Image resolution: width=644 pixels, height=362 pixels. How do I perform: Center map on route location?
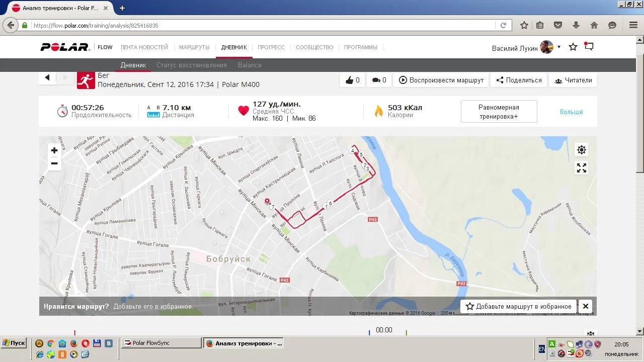[x=582, y=150]
